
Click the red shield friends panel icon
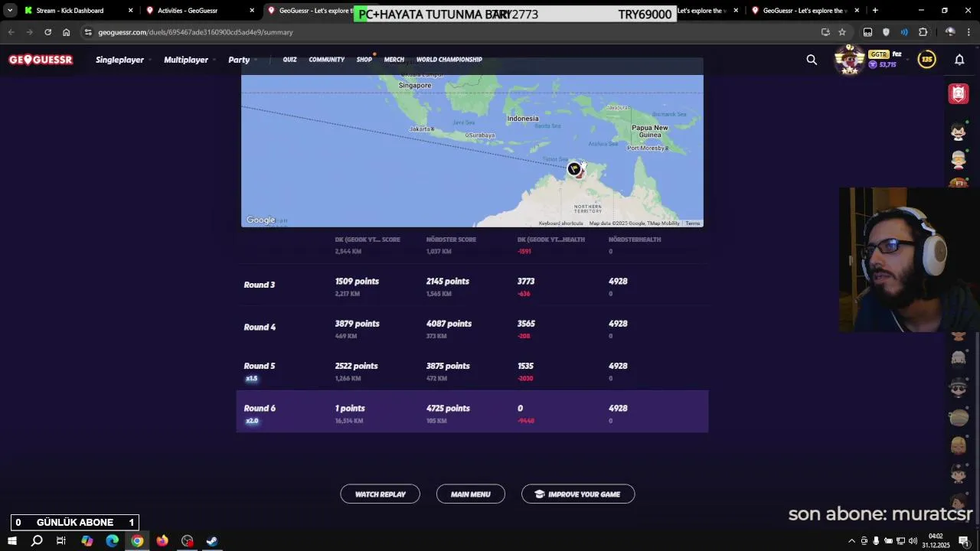coord(959,93)
